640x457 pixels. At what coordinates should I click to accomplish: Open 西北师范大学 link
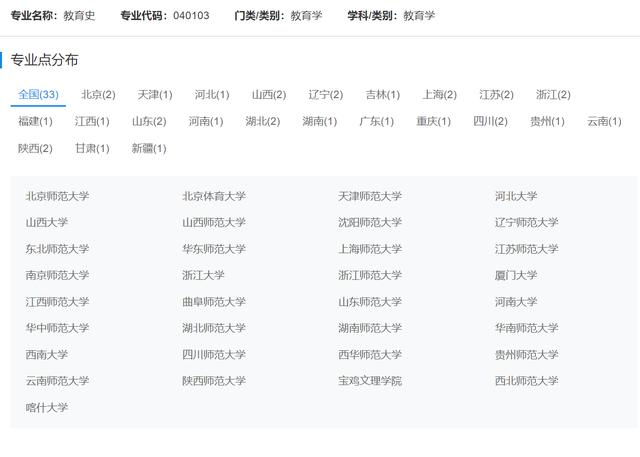pyautogui.click(x=527, y=381)
